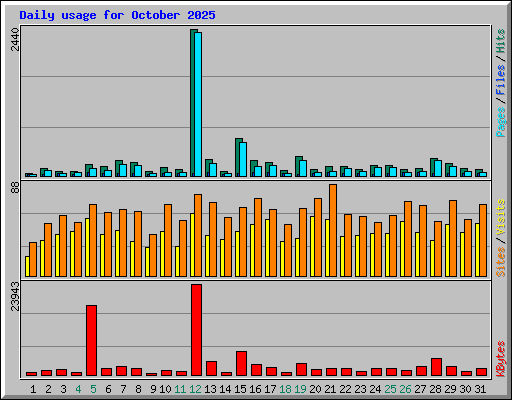Viewport: 512px width, 400px height.
Task: Click the red KBytes bar for day 5
Action: 91,340
